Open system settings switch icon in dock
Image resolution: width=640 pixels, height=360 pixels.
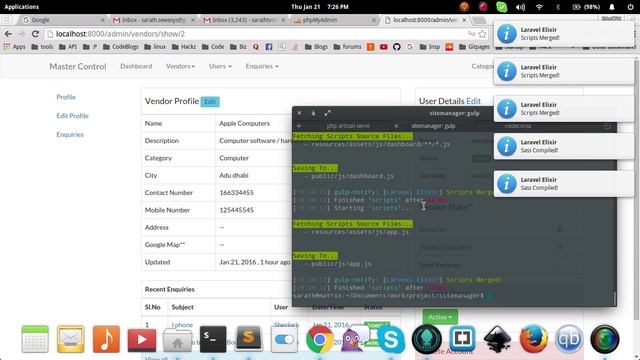click(284, 340)
